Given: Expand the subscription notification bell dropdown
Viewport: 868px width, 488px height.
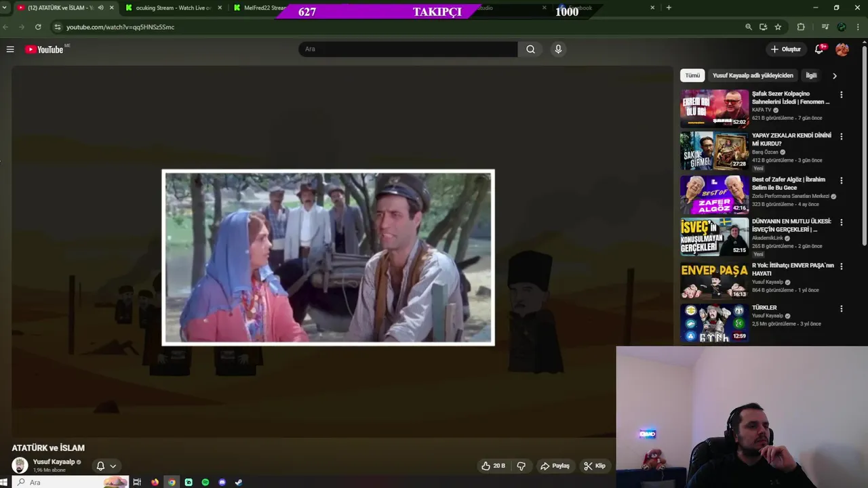Looking at the screenshot, I should 106,466.
